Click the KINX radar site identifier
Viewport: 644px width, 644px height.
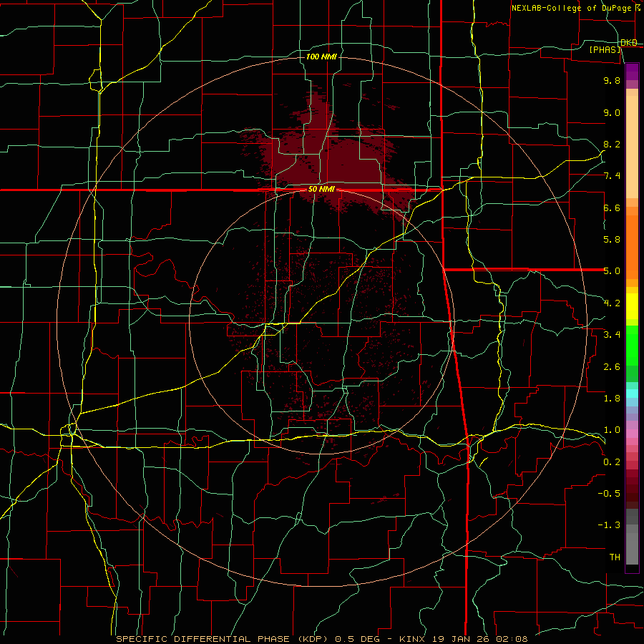[414, 639]
